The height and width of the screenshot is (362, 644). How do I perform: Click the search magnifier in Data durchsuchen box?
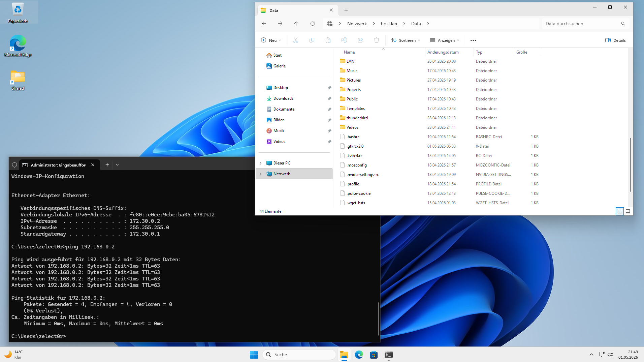coord(623,24)
